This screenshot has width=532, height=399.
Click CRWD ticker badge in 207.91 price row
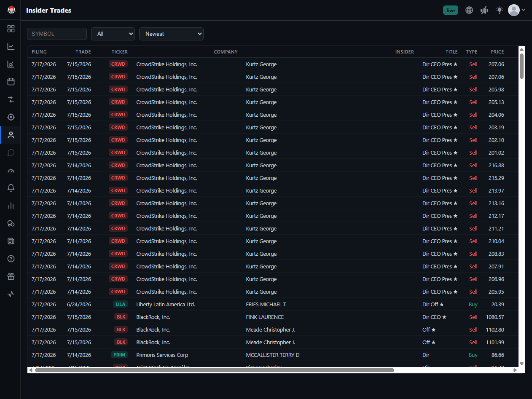tap(118, 266)
